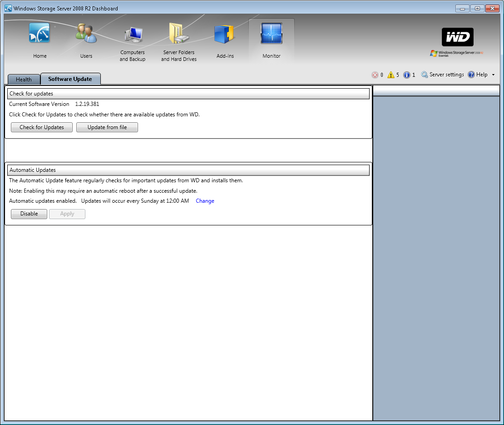Open Server settings link text
This screenshot has height=425, width=504.
click(x=446, y=75)
